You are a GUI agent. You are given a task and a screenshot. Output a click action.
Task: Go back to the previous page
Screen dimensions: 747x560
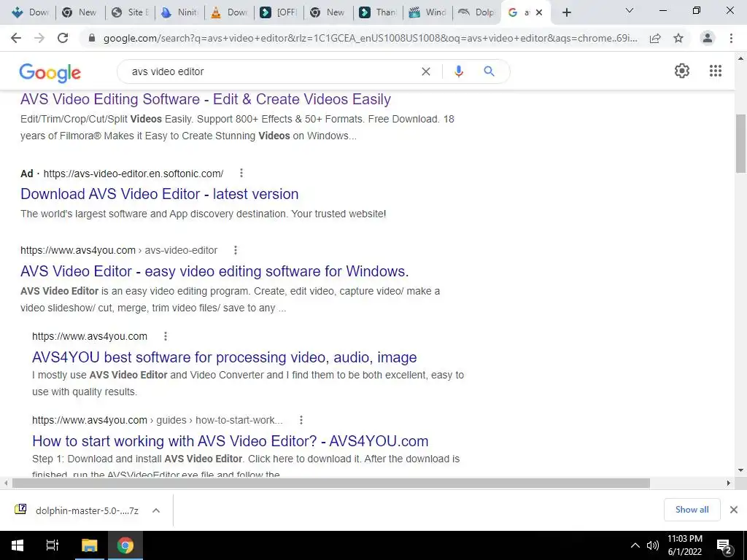(x=16, y=38)
